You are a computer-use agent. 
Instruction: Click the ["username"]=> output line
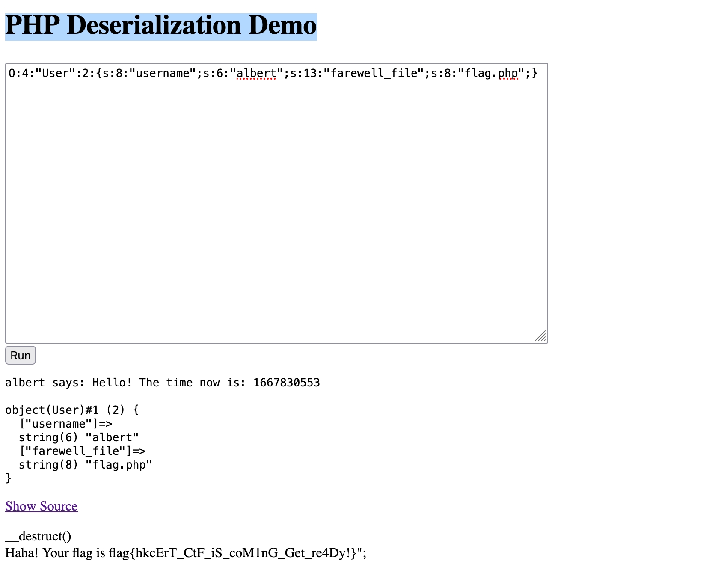pos(65,424)
